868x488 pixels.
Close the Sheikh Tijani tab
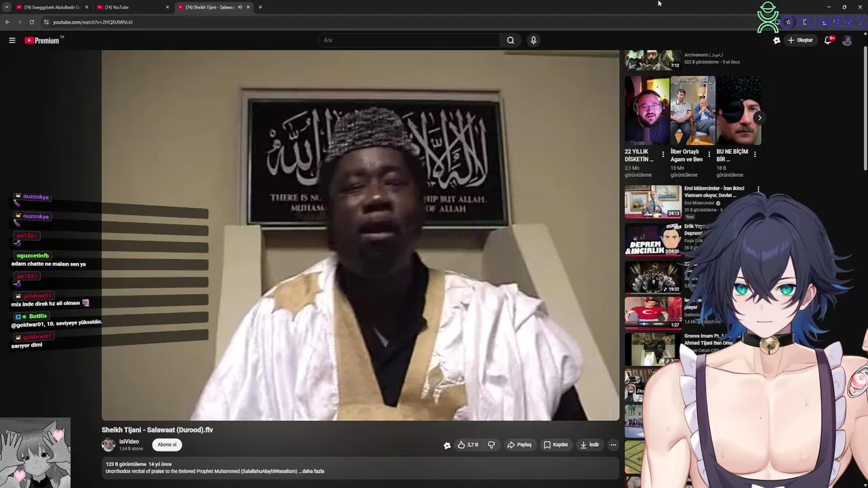pos(248,7)
